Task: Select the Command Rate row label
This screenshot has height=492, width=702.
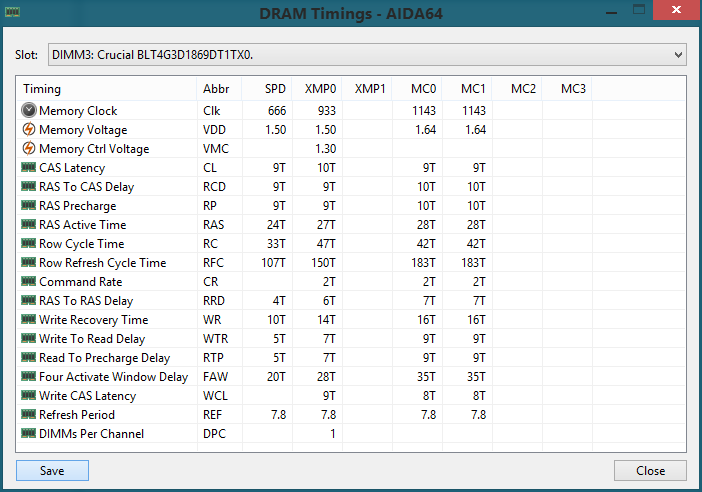Action: (x=81, y=282)
